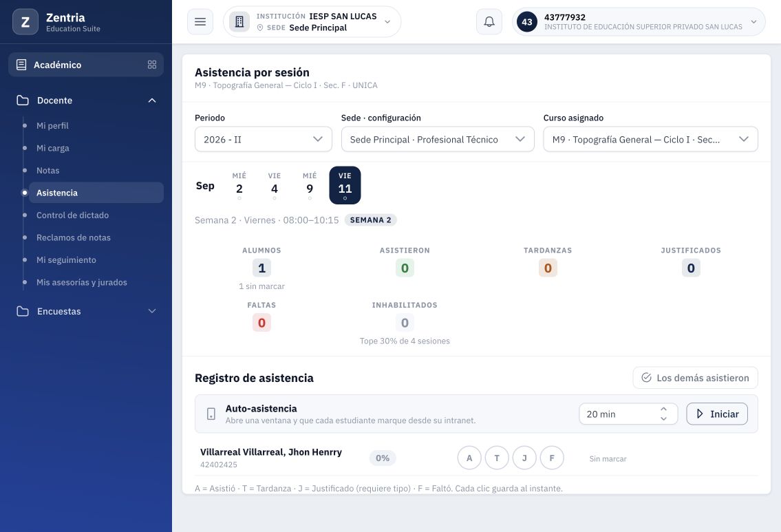The height and width of the screenshot is (532, 781).
Task: Open Reclamos de notas page
Action: point(73,237)
